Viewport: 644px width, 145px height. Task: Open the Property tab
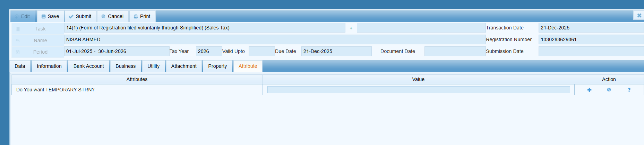217,66
